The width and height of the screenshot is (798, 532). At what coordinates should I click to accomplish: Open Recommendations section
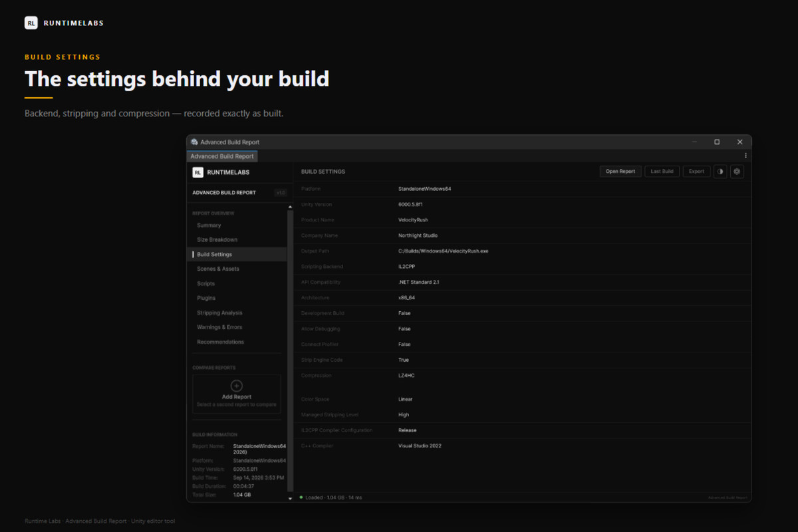tap(221, 342)
